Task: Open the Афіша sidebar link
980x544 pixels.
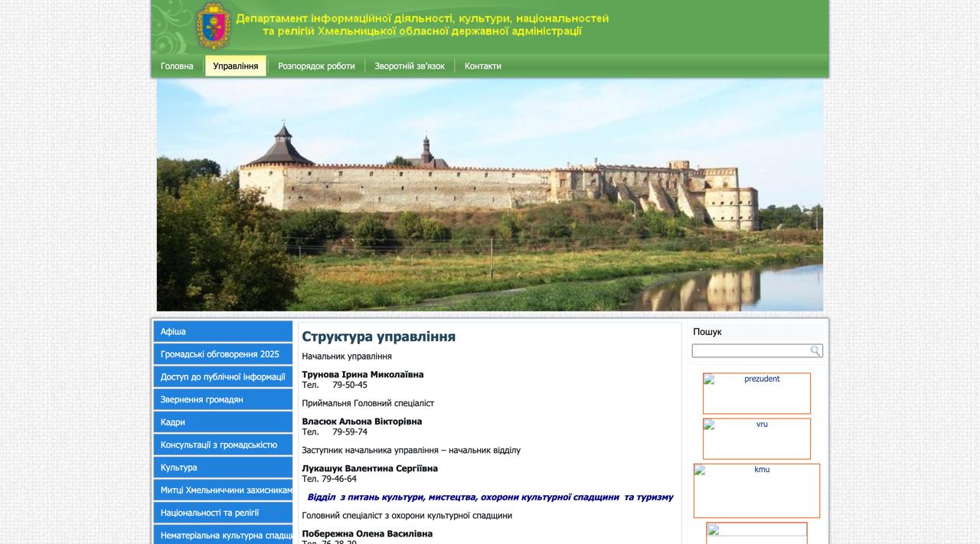Action: coord(223,331)
